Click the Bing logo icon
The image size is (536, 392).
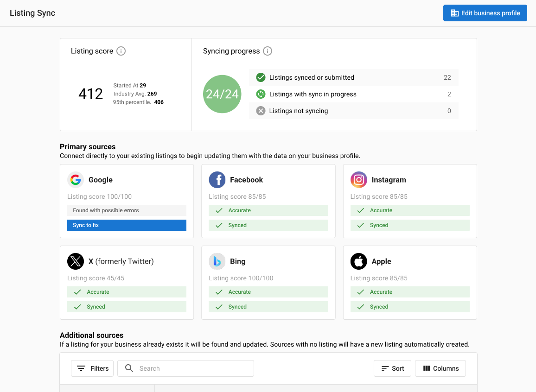[217, 261]
